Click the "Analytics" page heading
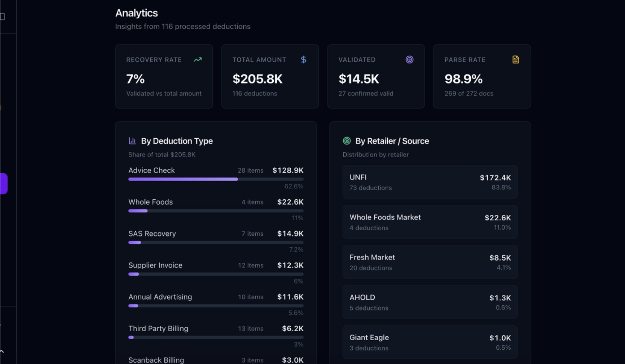This screenshot has height=364, width=625. click(x=137, y=13)
